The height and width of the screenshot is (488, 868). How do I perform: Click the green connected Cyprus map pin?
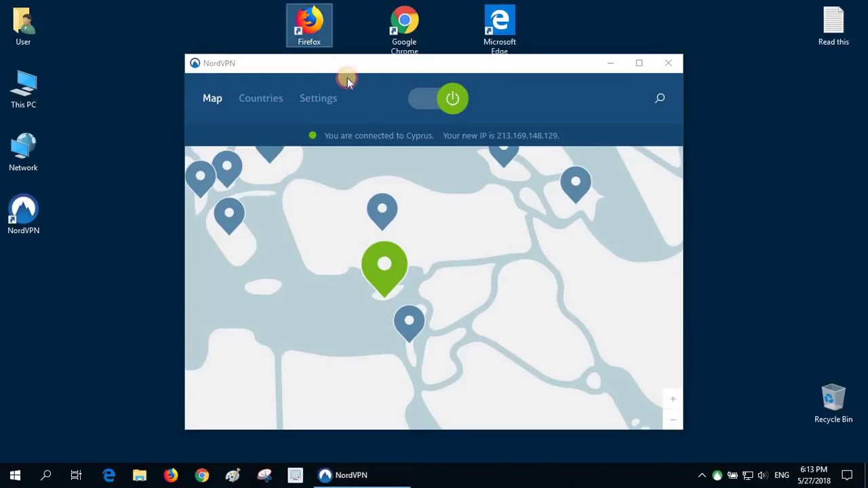[x=384, y=268]
